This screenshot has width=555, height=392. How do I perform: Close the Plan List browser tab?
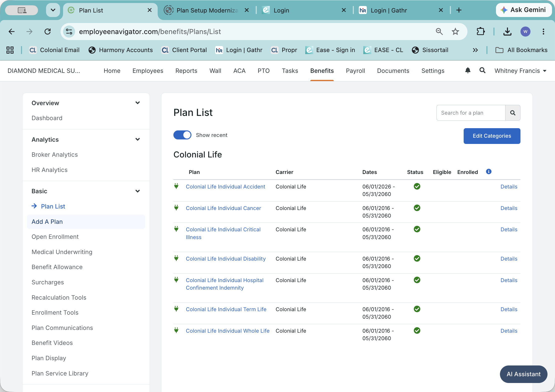150,10
